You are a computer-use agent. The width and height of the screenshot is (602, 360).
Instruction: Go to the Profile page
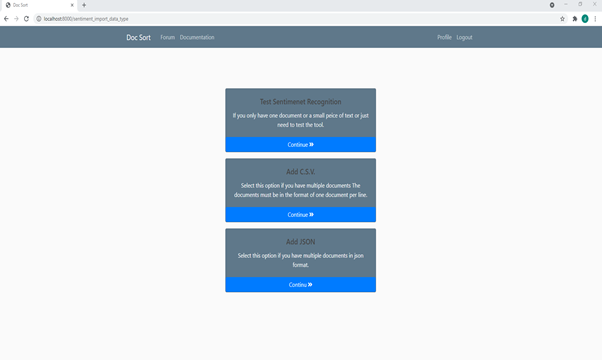(444, 37)
